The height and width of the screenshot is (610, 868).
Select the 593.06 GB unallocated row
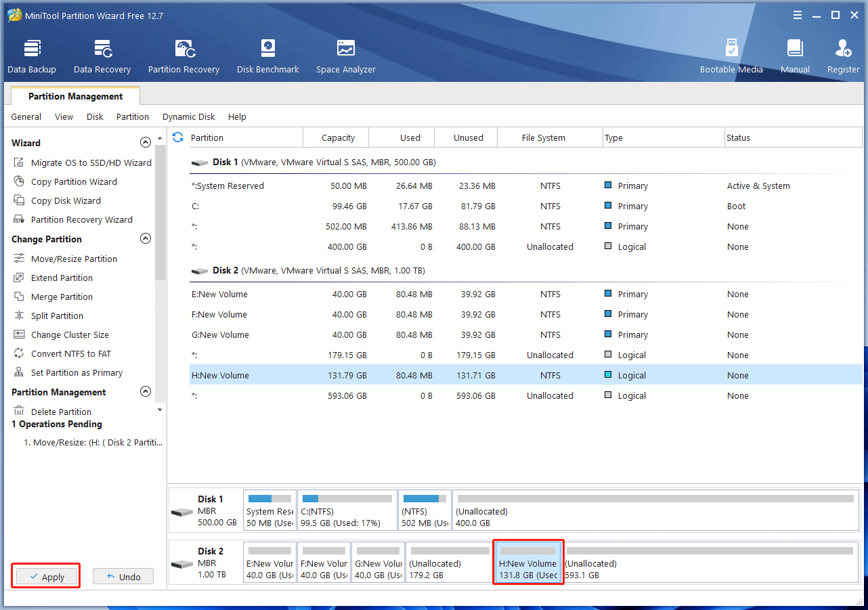[x=526, y=395]
